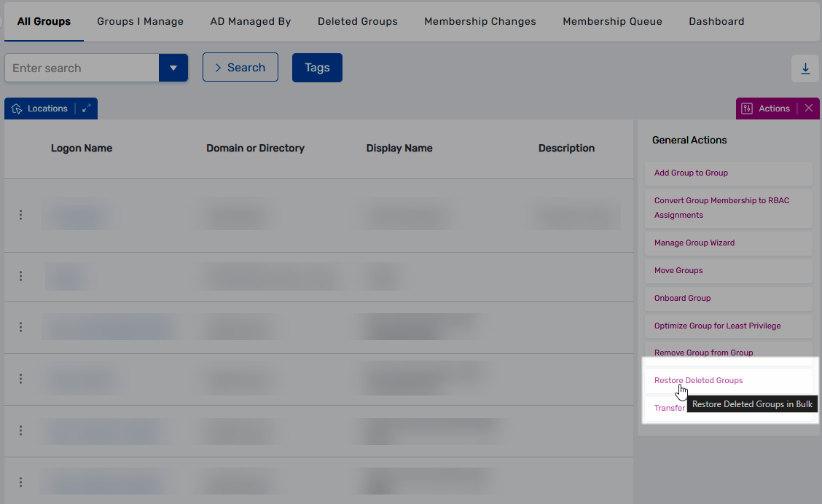Open the Dashboard tab
822x504 pixels.
(716, 21)
